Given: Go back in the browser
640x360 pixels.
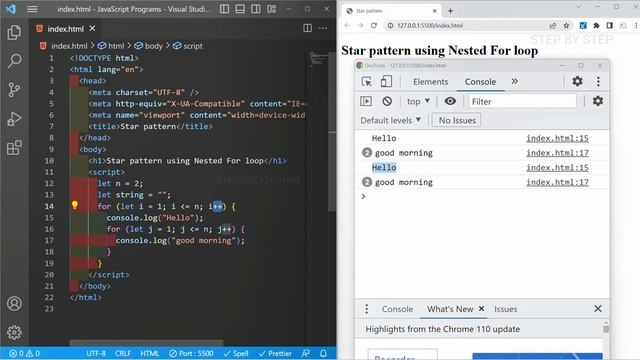Looking at the screenshot, I should click(x=347, y=25).
